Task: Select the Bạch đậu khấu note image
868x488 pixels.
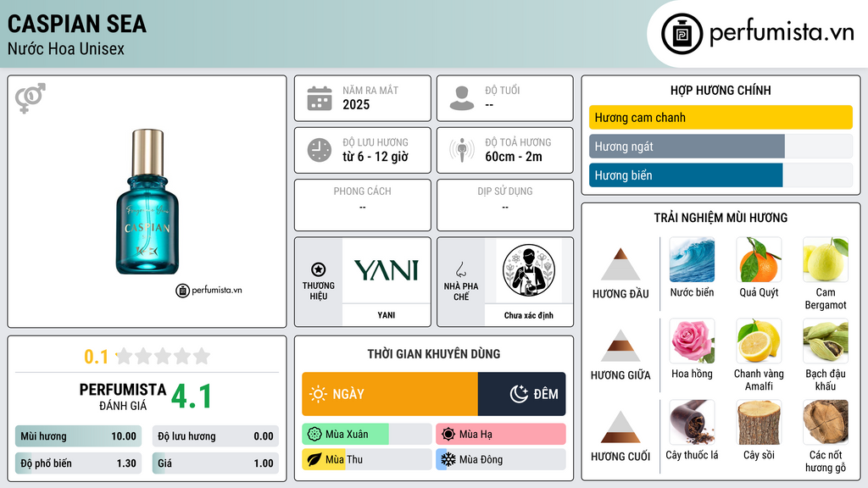Action: click(826, 341)
